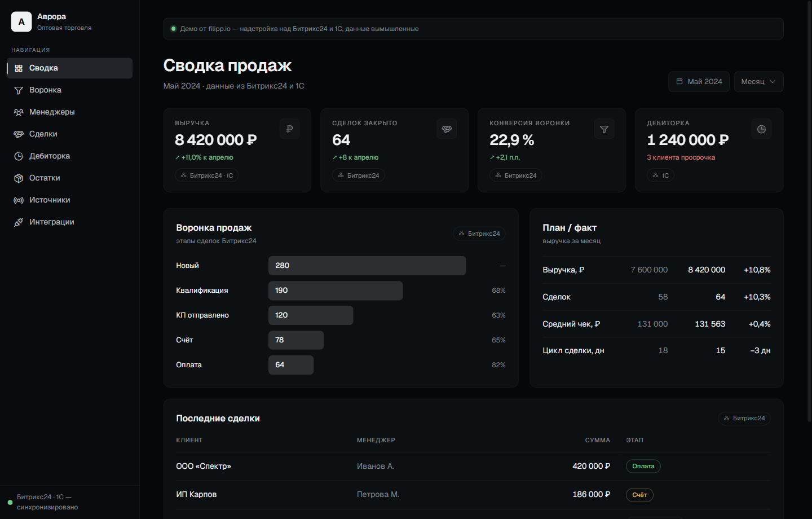Click the Новый stage bar showing 280
Screen dimensions: 812x519
click(367, 266)
